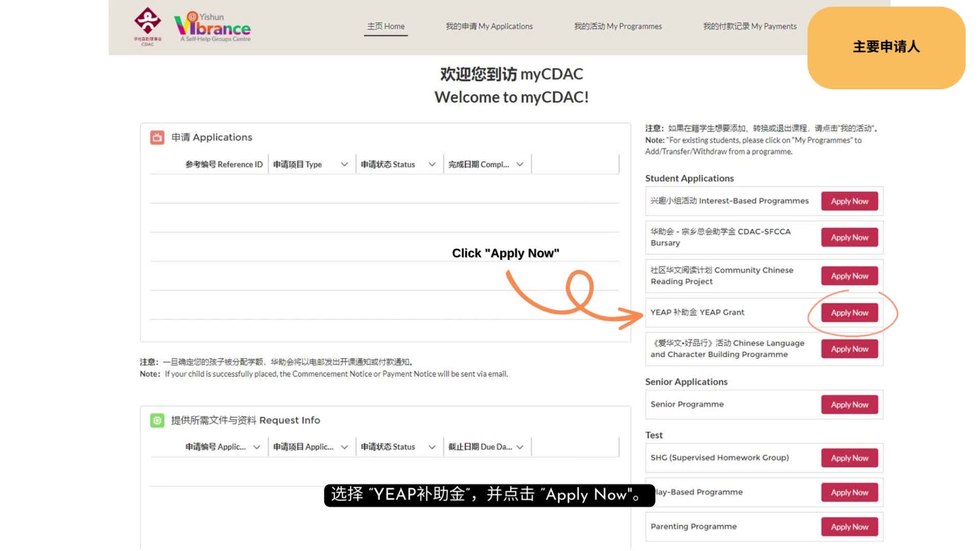Viewport: 980px width, 551px height.
Task: Apply Now for YEAP Grant
Action: pyautogui.click(x=849, y=312)
